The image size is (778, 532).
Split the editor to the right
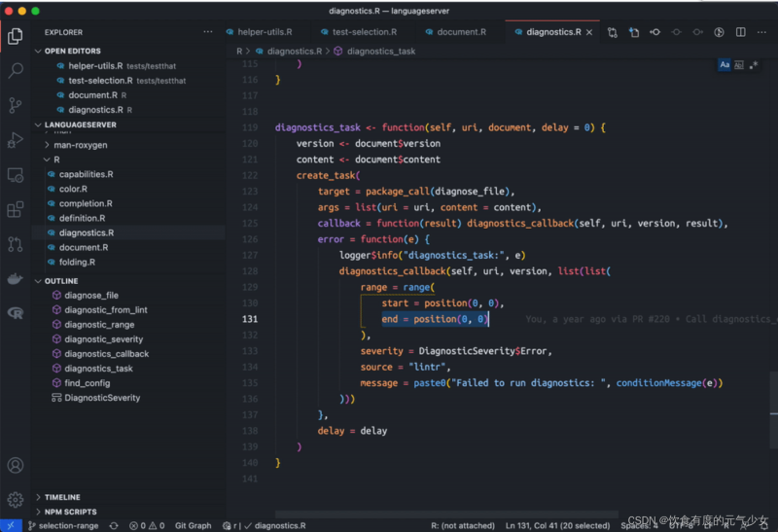point(741,32)
